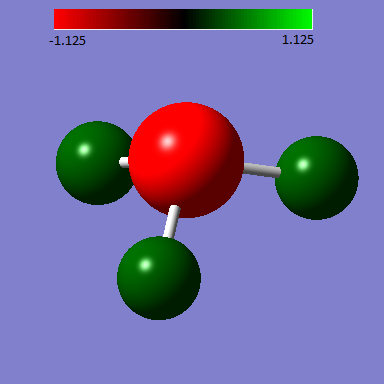The image size is (384, 384).
Task: Click the bright red end of charge scale
Action: pos(63,19)
